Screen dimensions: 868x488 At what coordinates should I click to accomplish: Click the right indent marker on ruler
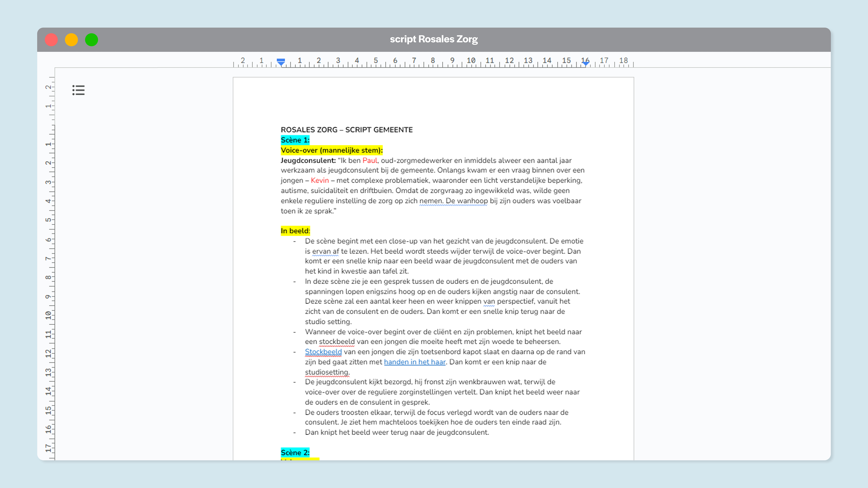click(586, 63)
